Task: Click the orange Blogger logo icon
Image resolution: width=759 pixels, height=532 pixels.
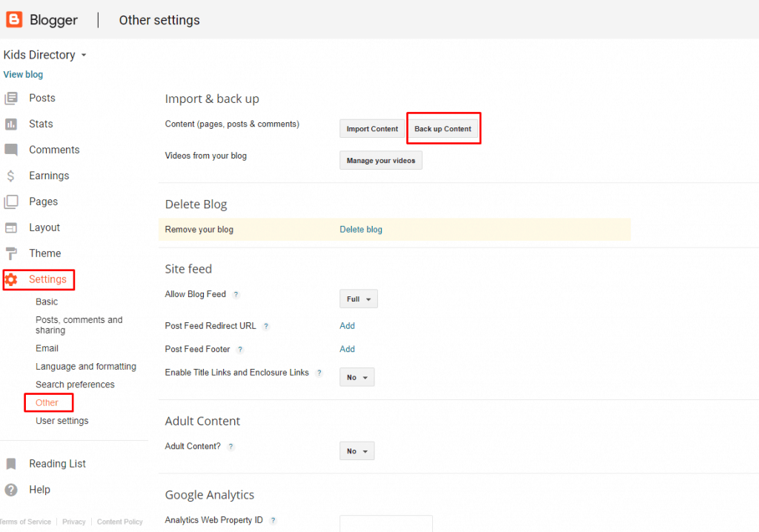Action: (14, 19)
